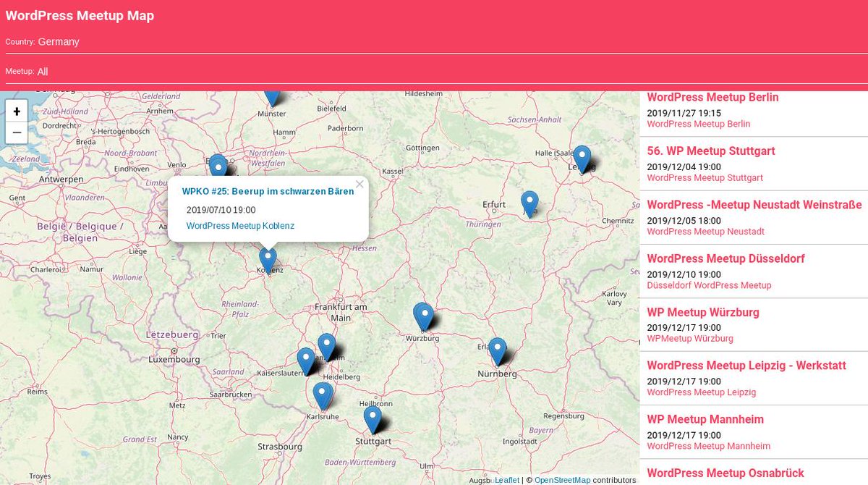Image resolution: width=868 pixels, height=485 pixels.
Task: Zoom out of the map
Action: (17, 133)
